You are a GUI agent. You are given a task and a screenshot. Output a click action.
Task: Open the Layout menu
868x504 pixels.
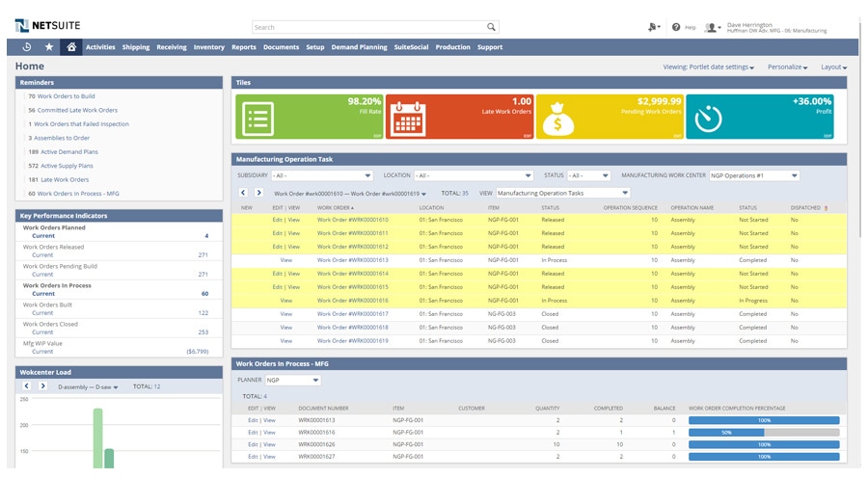click(833, 66)
